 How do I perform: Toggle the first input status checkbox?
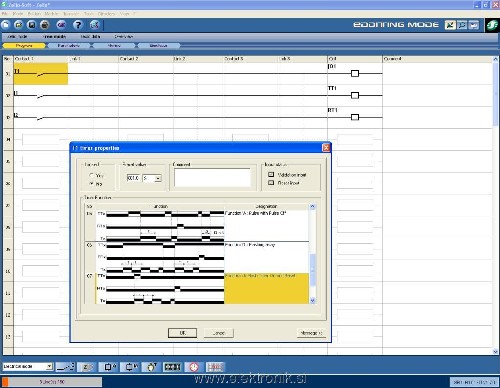(271, 174)
